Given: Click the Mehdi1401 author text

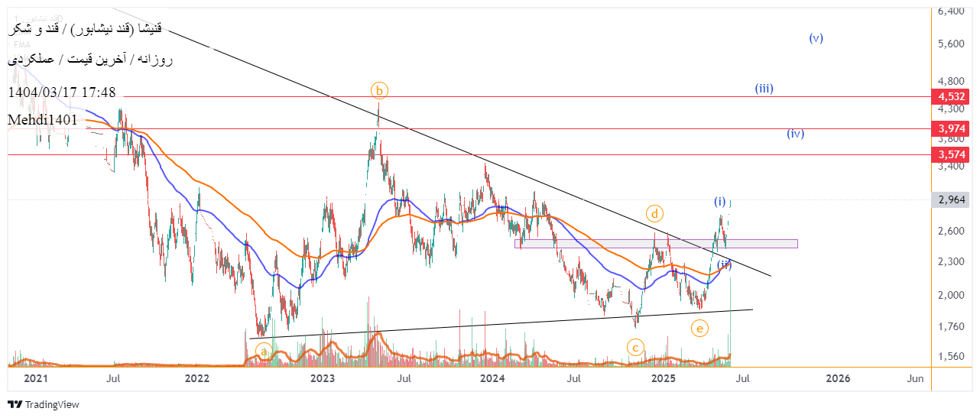Looking at the screenshot, I should tap(42, 120).
